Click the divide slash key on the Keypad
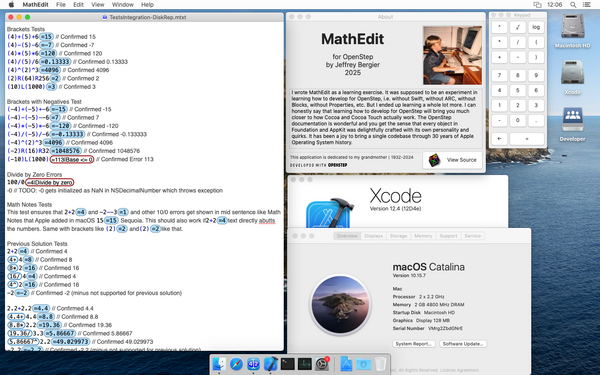Viewport: 600px width, 375px height. tap(518, 42)
